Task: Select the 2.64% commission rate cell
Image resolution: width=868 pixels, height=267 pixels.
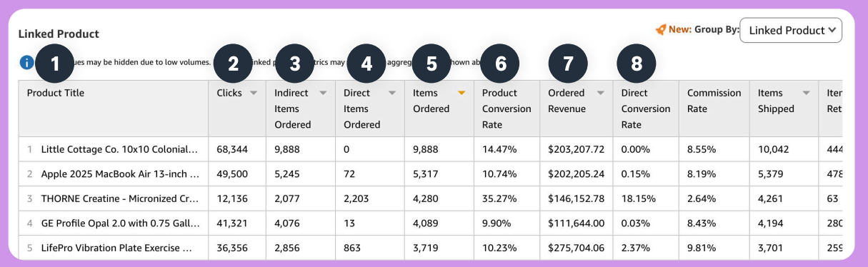Action: click(x=714, y=198)
